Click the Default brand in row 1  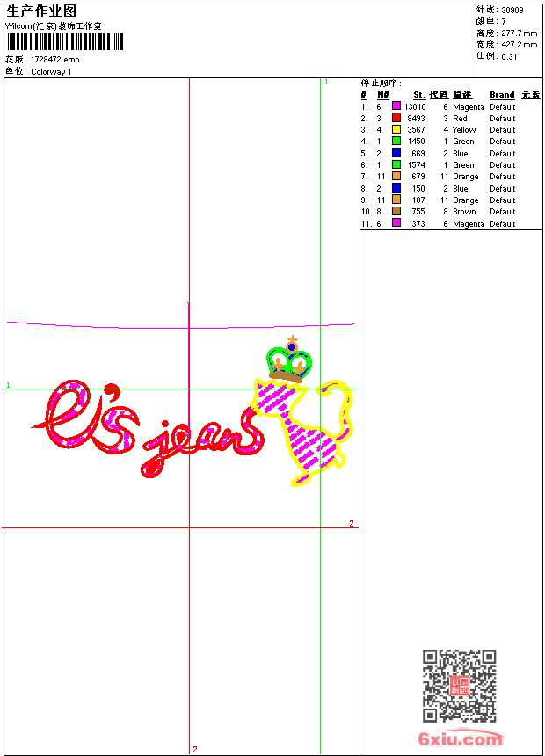click(x=502, y=106)
